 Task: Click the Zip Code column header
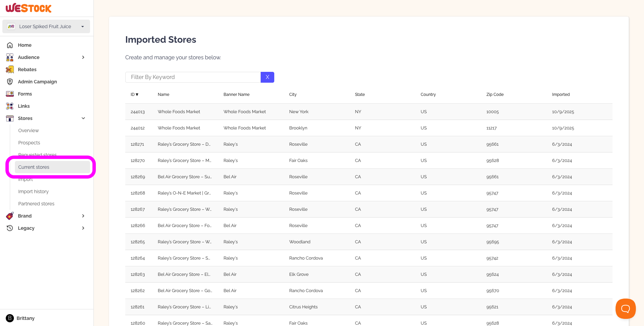pos(495,95)
